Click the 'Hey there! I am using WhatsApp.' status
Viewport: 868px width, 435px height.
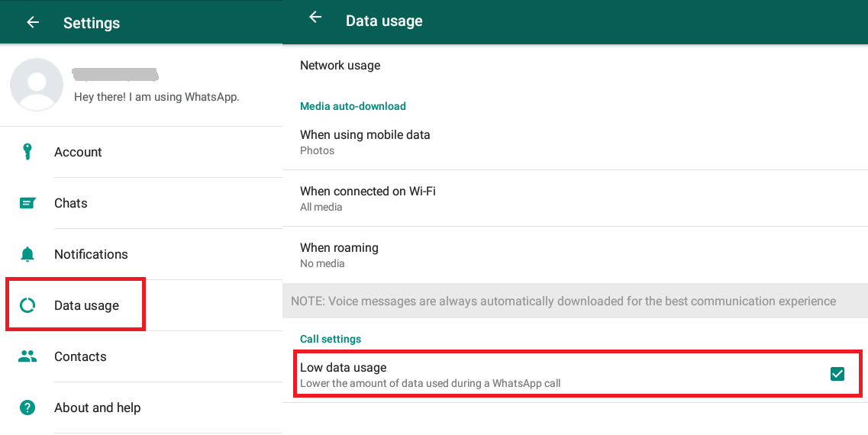(156, 97)
